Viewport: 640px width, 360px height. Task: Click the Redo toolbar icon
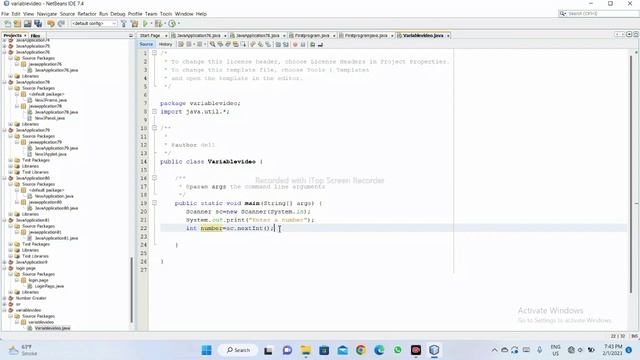61,24
